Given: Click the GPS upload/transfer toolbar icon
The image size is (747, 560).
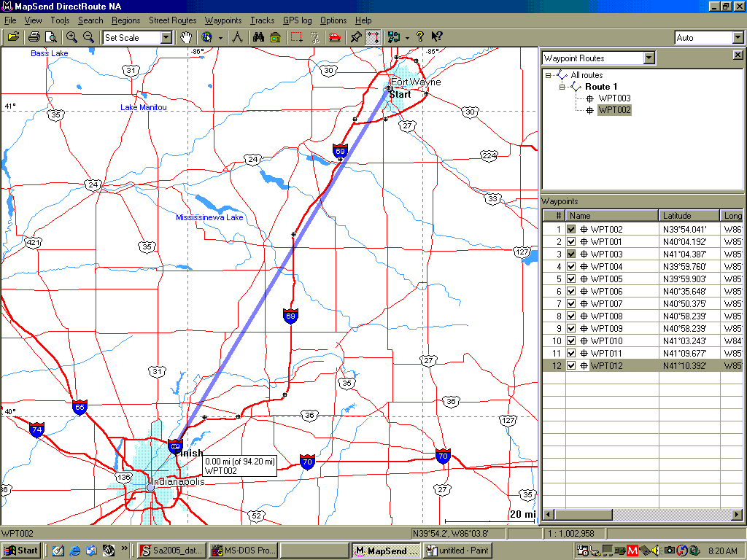Looking at the screenshot, I should pos(394,37).
